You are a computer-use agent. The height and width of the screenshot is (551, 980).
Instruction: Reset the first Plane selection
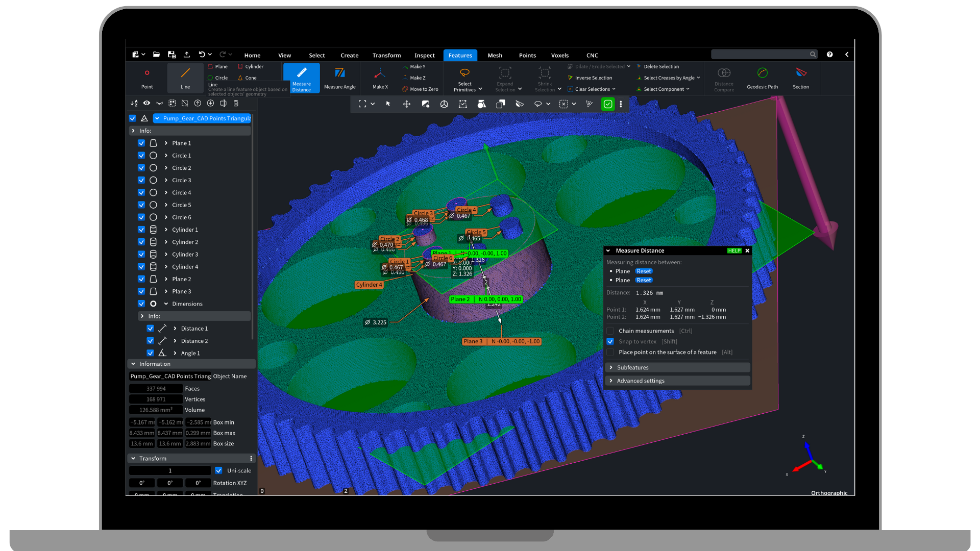644,271
